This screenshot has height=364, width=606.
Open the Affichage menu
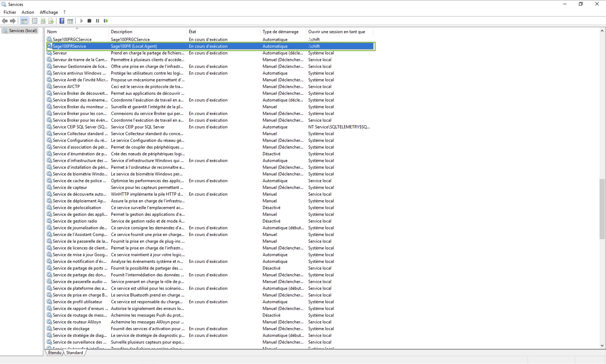pos(49,12)
